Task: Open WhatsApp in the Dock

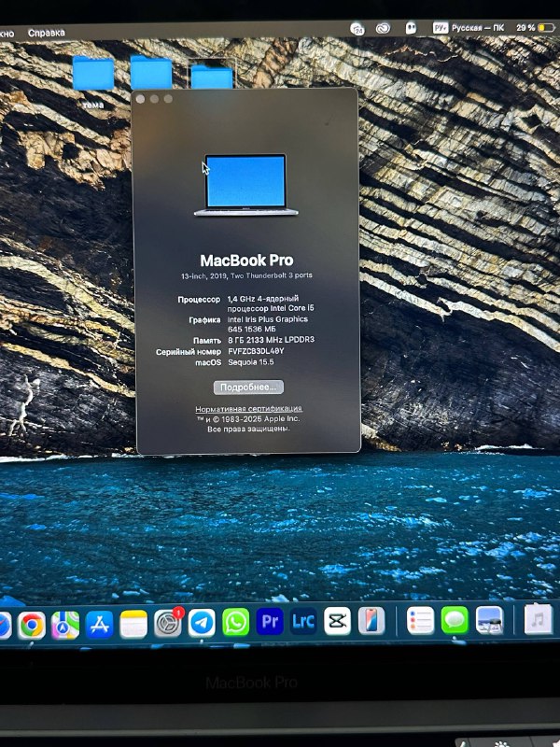Action: click(x=236, y=622)
